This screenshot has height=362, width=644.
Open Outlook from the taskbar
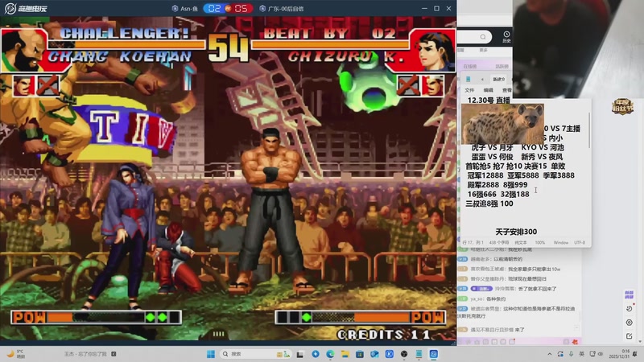(x=374, y=354)
